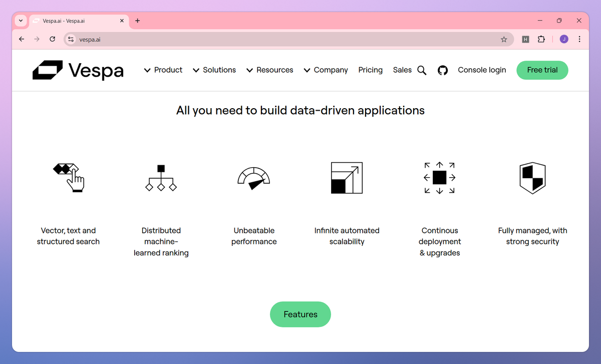Click the Vespa logo in the header
601x364 pixels.
78,70
